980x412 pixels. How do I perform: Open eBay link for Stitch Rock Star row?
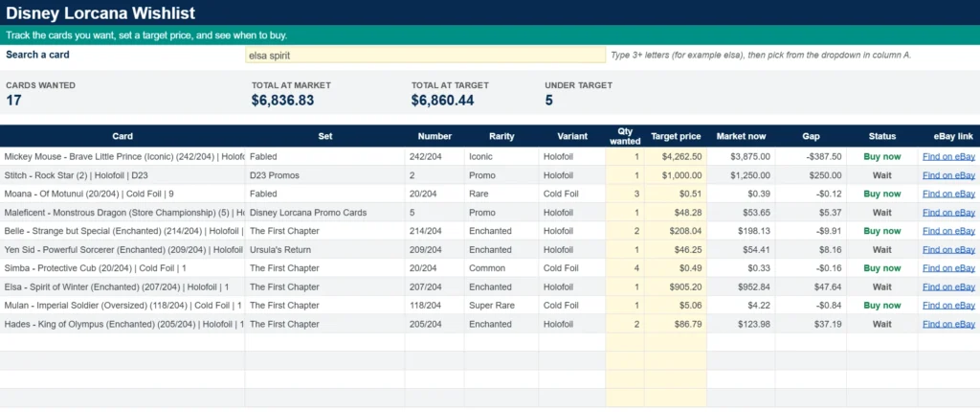948,175
